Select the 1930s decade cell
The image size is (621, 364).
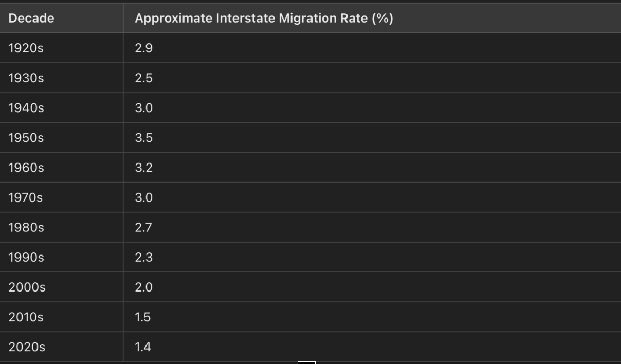[x=26, y=78]
